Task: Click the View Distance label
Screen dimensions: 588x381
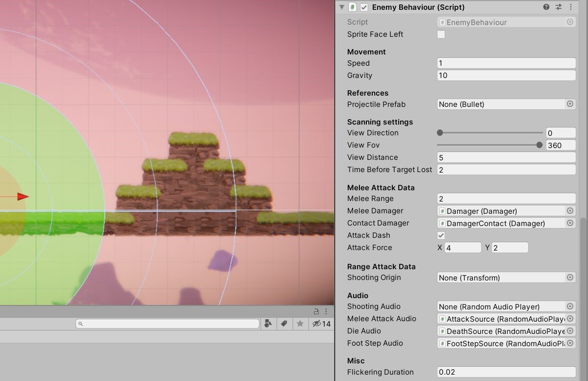Action: click(x=372, y=157)
